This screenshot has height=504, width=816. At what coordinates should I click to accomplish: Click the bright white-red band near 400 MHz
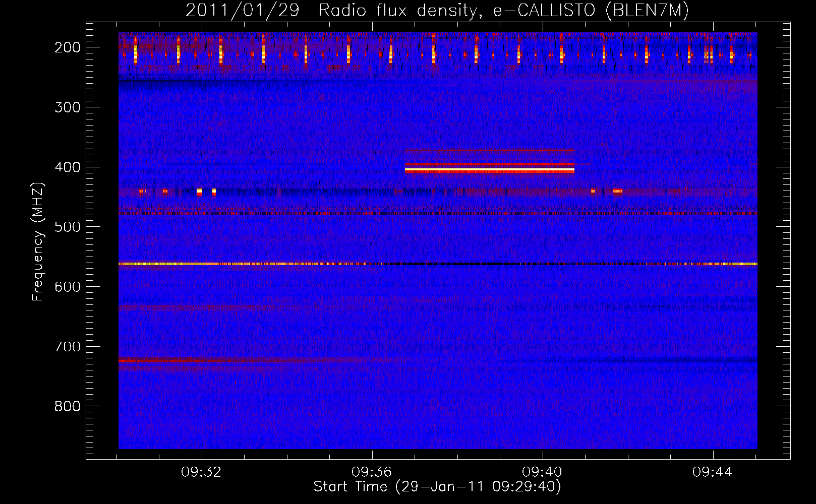[x=490, y=171]
